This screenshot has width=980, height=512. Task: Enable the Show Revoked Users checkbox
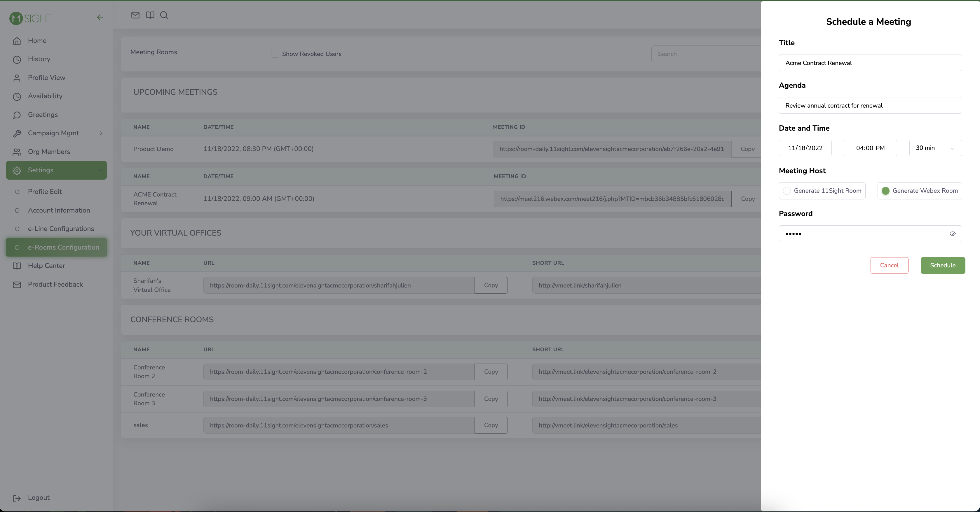[x=275, y=54]
